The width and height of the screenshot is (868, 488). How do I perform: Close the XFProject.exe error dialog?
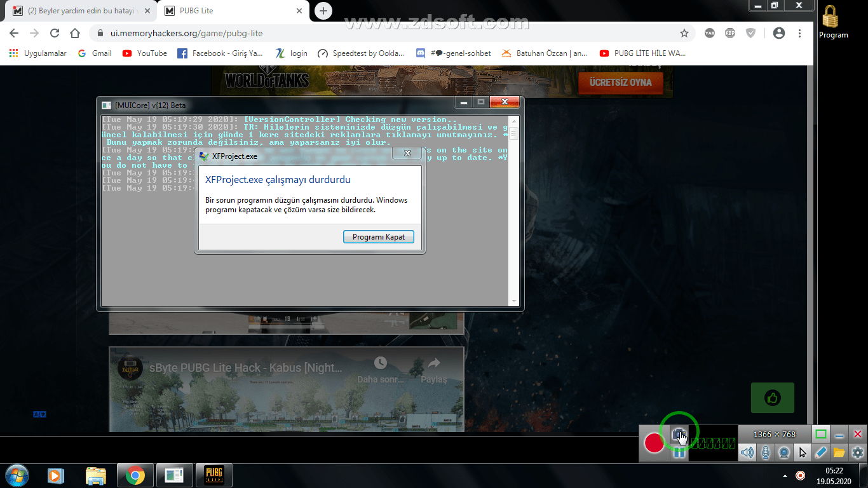pos(408,154)
